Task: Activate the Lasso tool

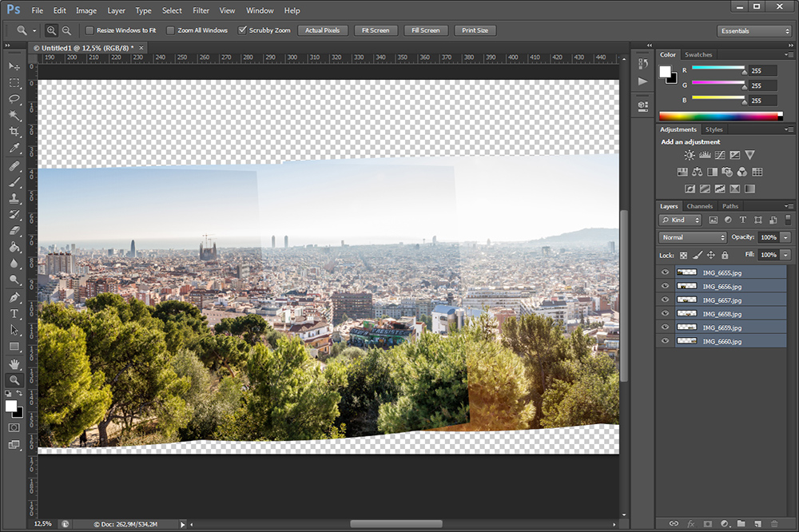Action: click(x=14, y=99)
